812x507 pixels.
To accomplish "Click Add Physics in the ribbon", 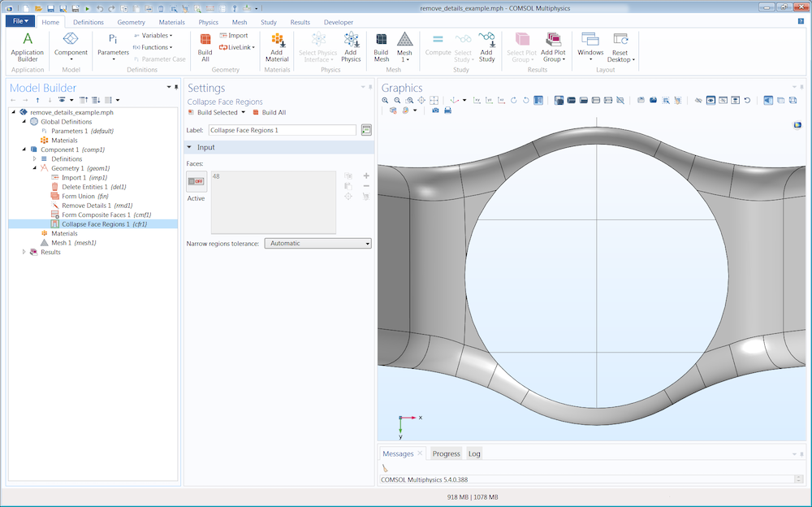I will click(351, 46).
